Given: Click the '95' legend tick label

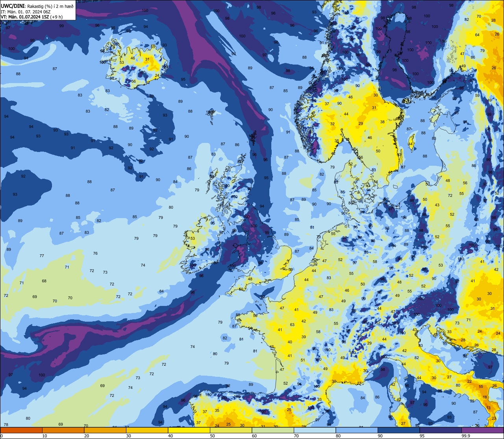Looking at the screenshot, I should 422,436.
